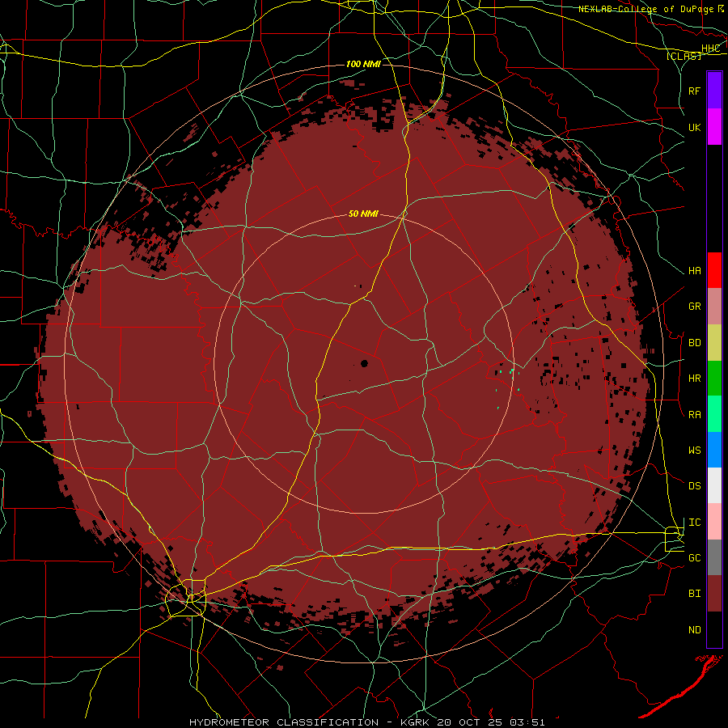This screenshot has width=728, height=728.
Task: Select the ND black legend swatch
Action: pos(714,629)
